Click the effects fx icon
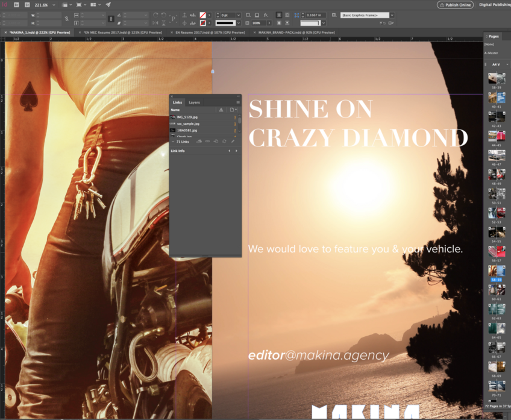 coord(266,15)
